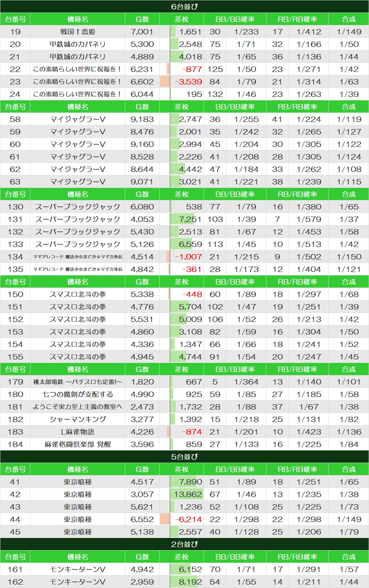Viewport: 369px width, 588px height.
Task: Click the 差枚 value '5,704'
Action: point(190,307)
